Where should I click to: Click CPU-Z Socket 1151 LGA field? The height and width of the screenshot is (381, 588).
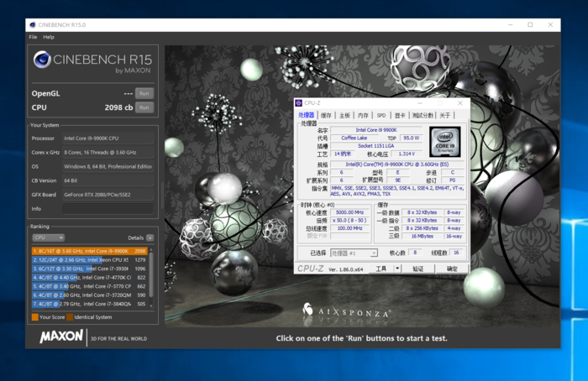376,146
